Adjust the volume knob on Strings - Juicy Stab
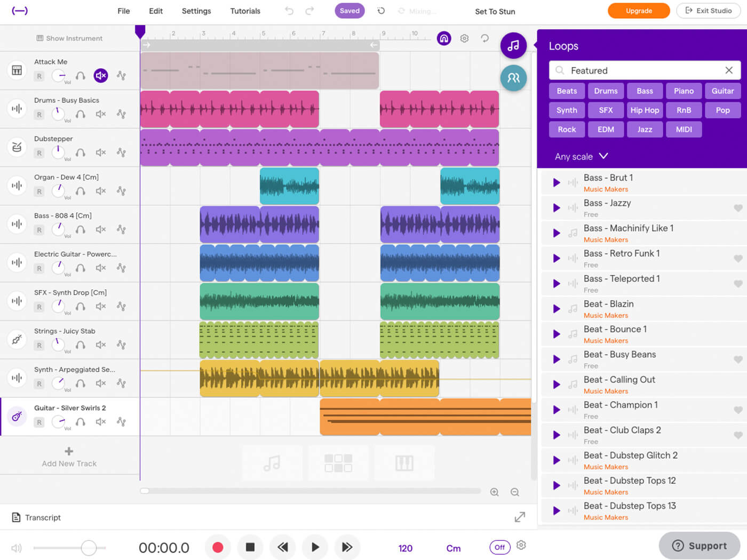Screen dimensions: 747x560 coord(58,345)
